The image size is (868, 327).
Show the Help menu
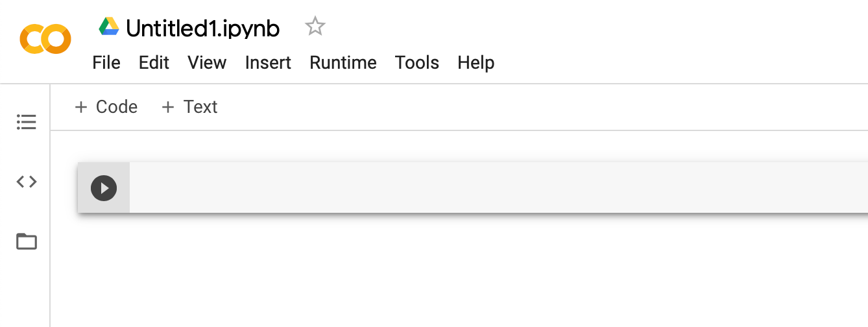point(476,63)
